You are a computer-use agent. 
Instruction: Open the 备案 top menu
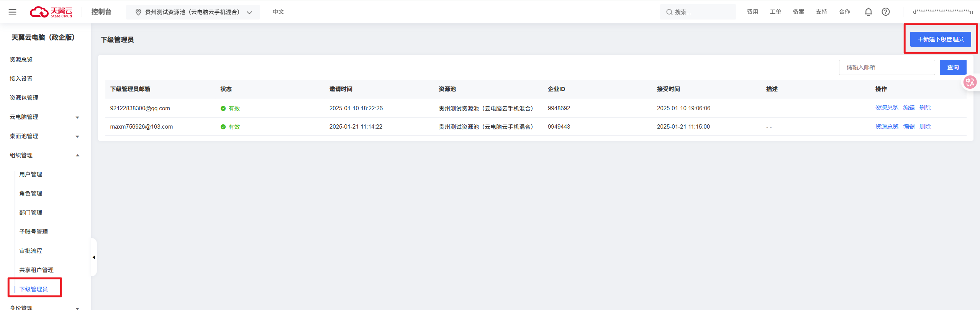(798, 12)
